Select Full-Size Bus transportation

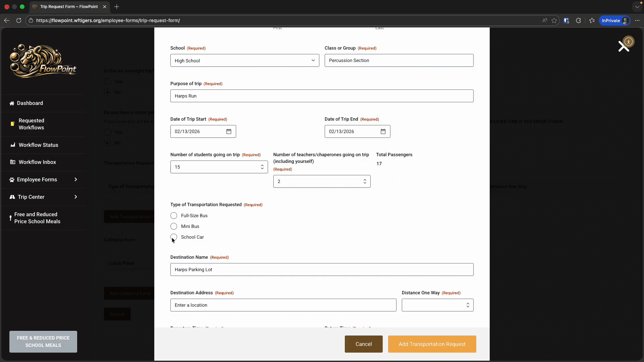[174, 216]
